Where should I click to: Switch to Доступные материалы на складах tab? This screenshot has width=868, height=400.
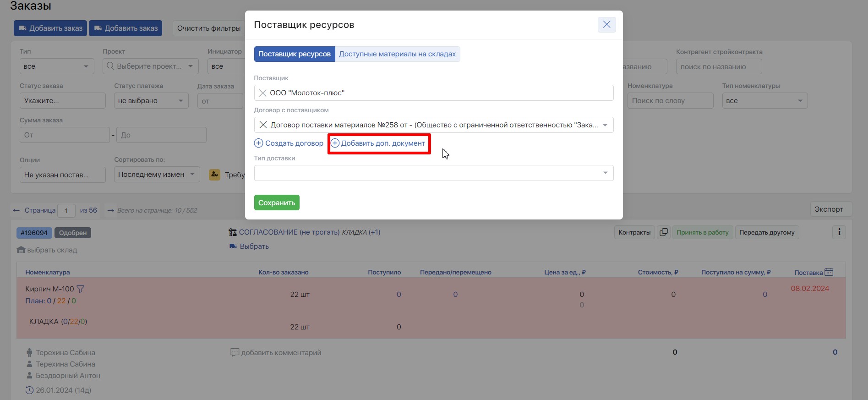[397, 54]
